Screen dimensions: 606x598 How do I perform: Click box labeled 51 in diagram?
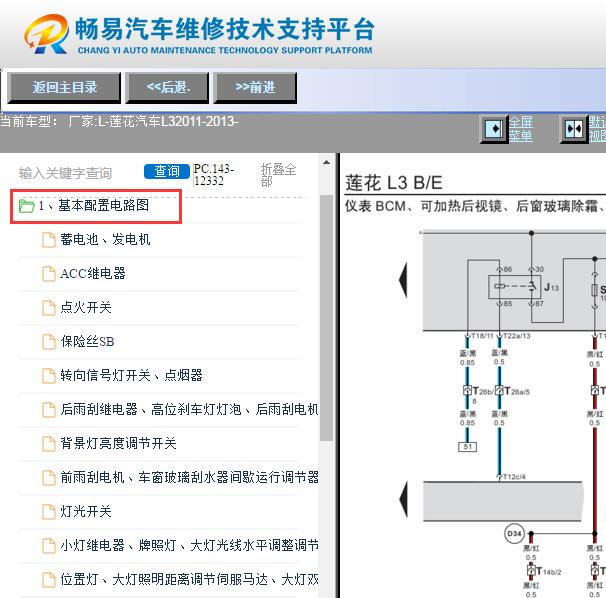(x=467, y=447)
